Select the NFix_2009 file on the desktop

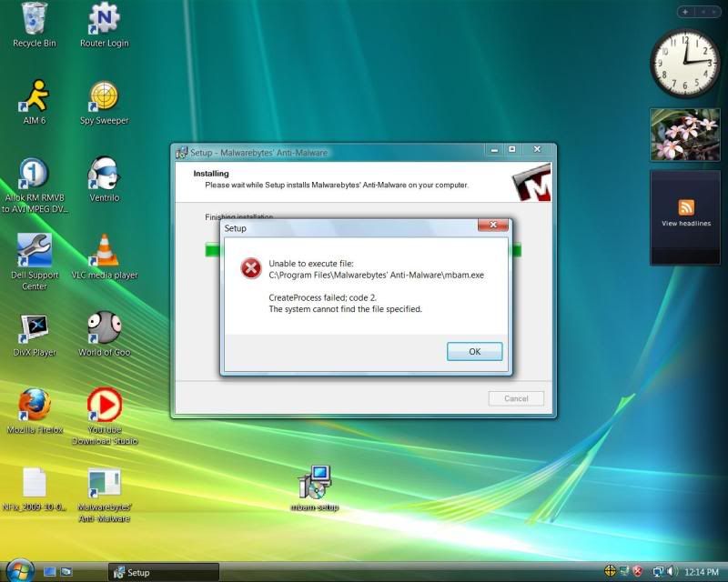pyautogui.click(x=35, y=489)
